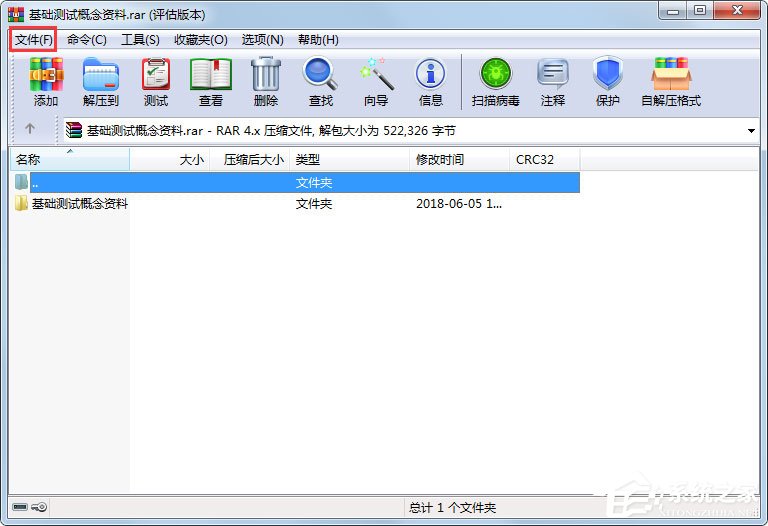Select the 基础测试概念资料 folder row
Viewport: 768px width, 526px height.
click(x=295, y=203)
